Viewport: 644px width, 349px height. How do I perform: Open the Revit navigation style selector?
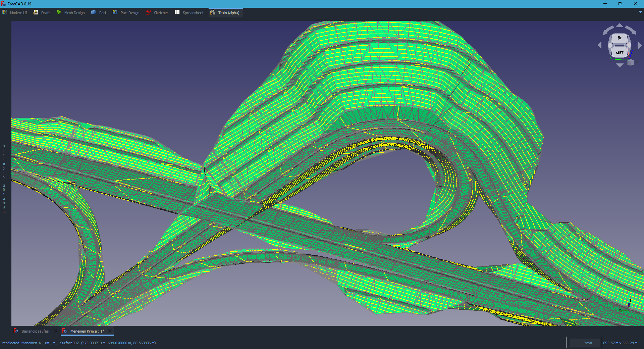click(x=585, y=343)
